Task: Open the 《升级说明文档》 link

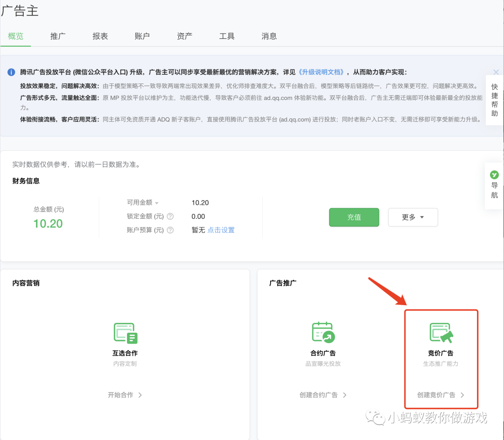Action: [322, 72]
